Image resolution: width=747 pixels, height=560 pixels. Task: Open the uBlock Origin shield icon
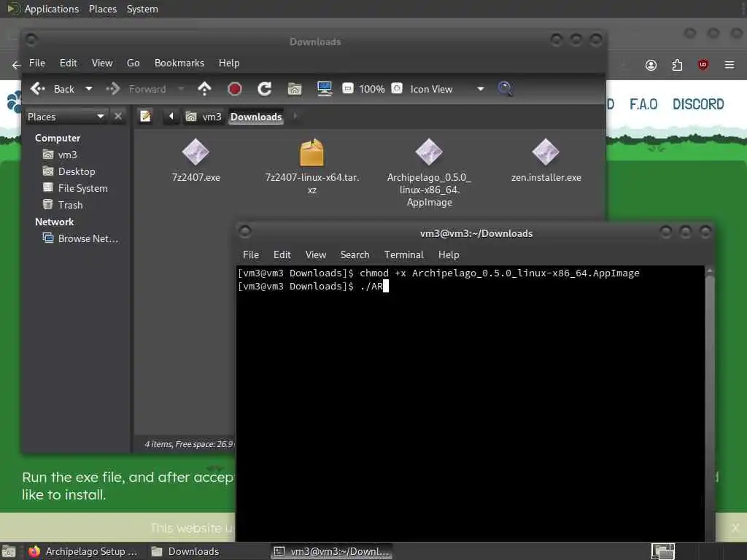(x=703, y=65)
